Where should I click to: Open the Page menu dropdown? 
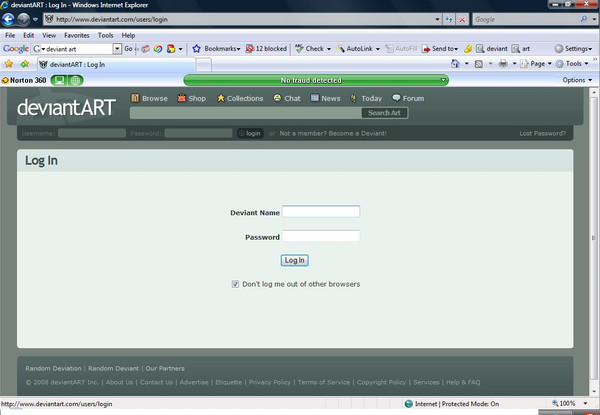point(537,64)
